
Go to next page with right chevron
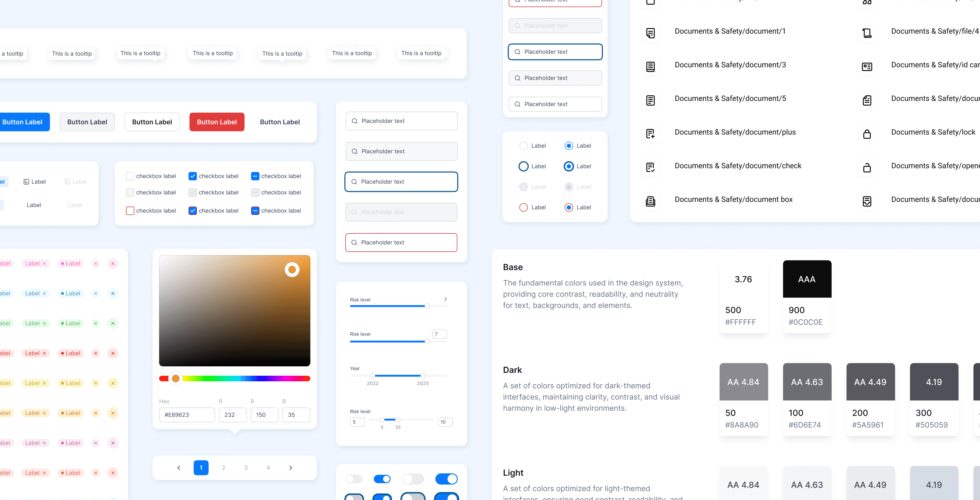coord(291,468)
